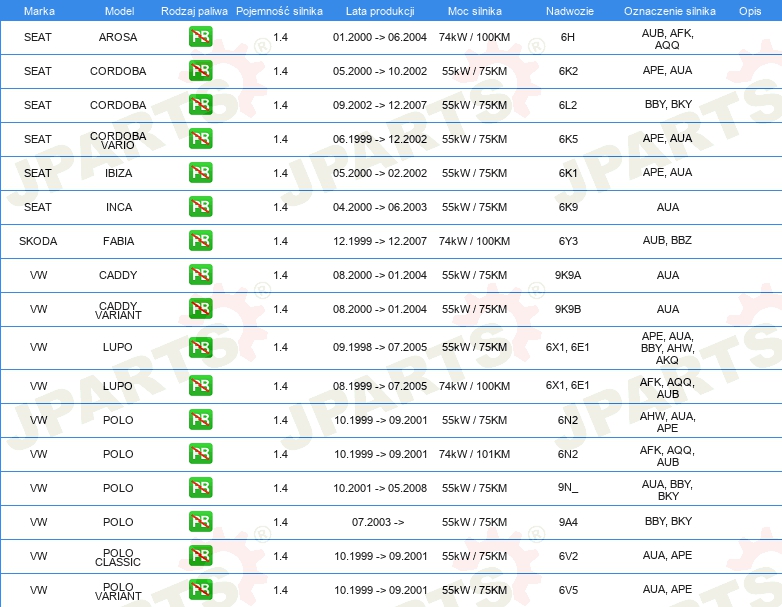Click production dates 12.1999 -> 12.2007
This screenshot has width=782, height=607.
(380, 241)
